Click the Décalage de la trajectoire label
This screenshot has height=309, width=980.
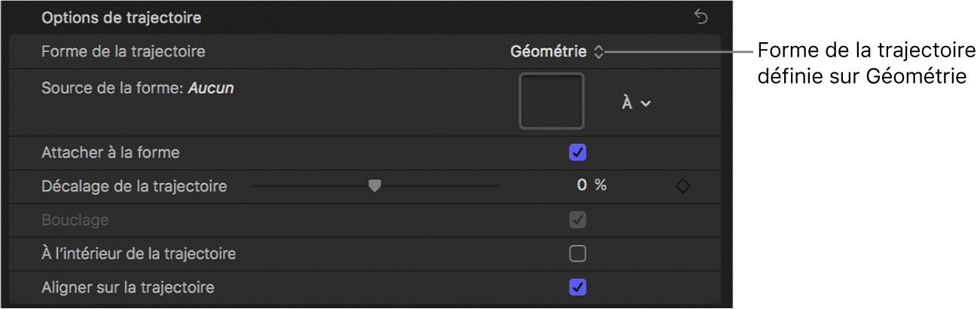pyautogui.click(x=134, y=186)
